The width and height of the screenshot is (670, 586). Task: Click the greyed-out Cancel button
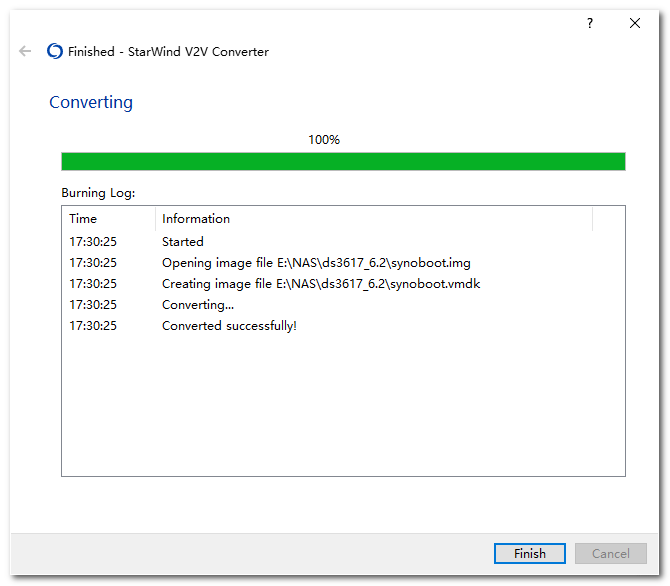pos(611,553)
